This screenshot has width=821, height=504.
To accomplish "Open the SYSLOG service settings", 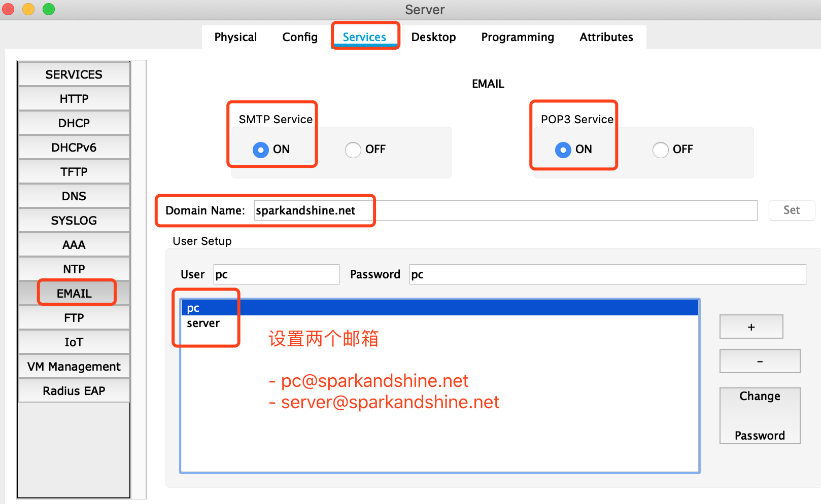I will [x=74, y=220].
